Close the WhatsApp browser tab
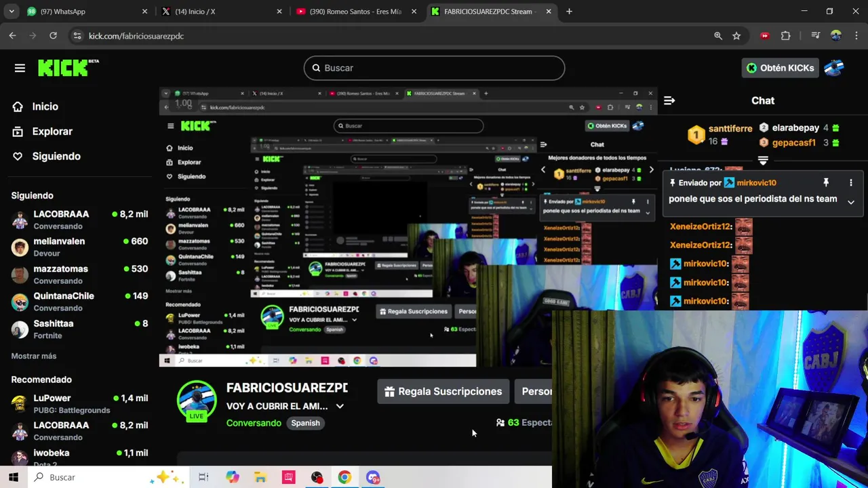868x488 pixels. pyautogui.click(x=144, y=12)
